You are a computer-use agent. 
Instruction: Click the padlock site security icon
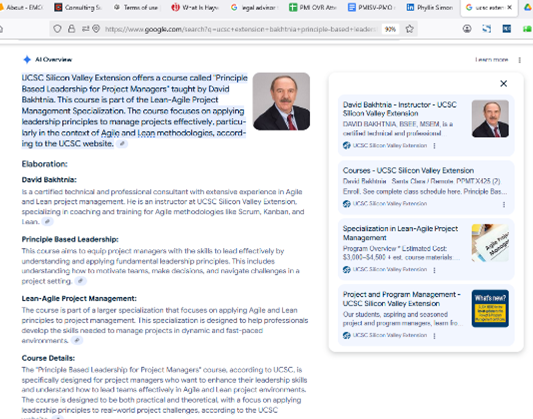tap(71, 29)
